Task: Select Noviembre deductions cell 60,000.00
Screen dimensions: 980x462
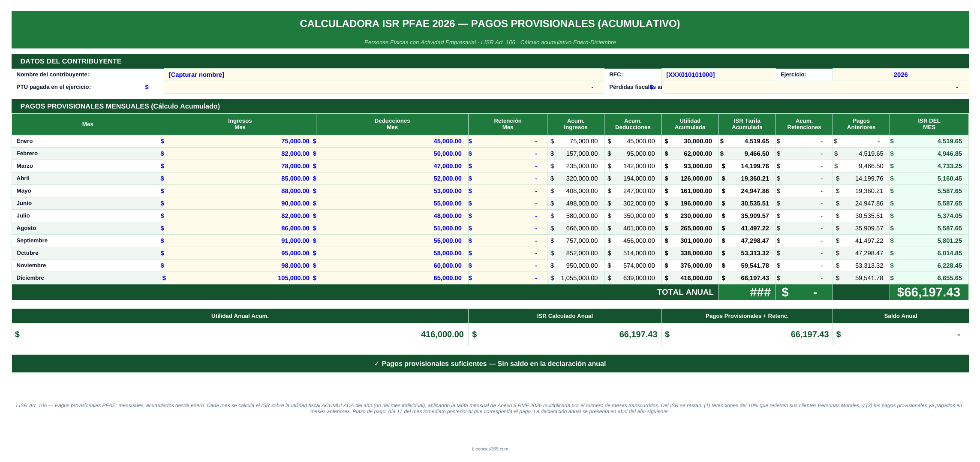Action: (x=392, y=266)
